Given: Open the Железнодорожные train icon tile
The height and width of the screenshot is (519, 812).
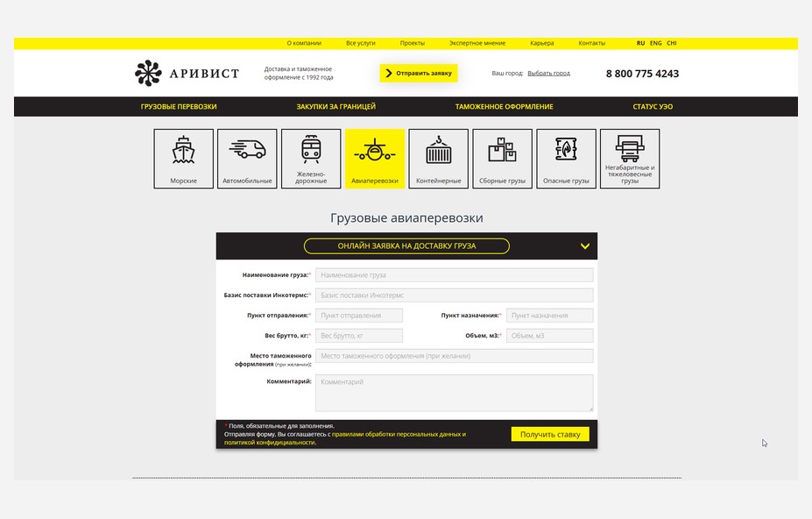Looking at the screenshot, I should 311,159.
